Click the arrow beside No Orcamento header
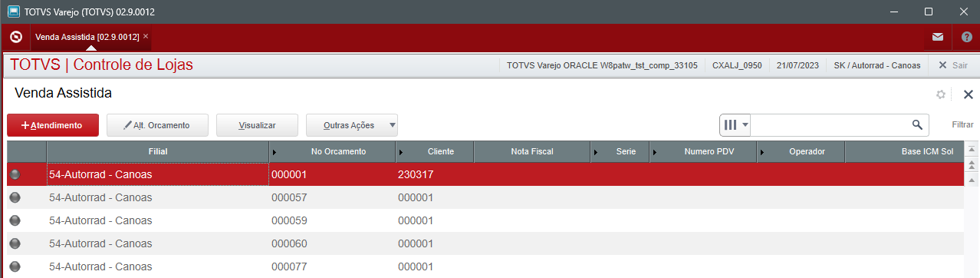This screenshot has height=278, width=980. coord(275,152)
